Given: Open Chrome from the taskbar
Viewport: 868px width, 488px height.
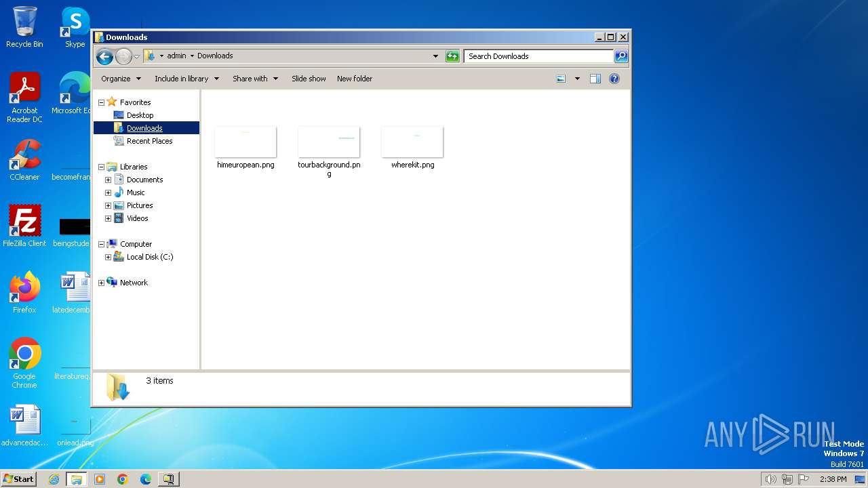Looking at the screenshot, I should coord(123,479).
